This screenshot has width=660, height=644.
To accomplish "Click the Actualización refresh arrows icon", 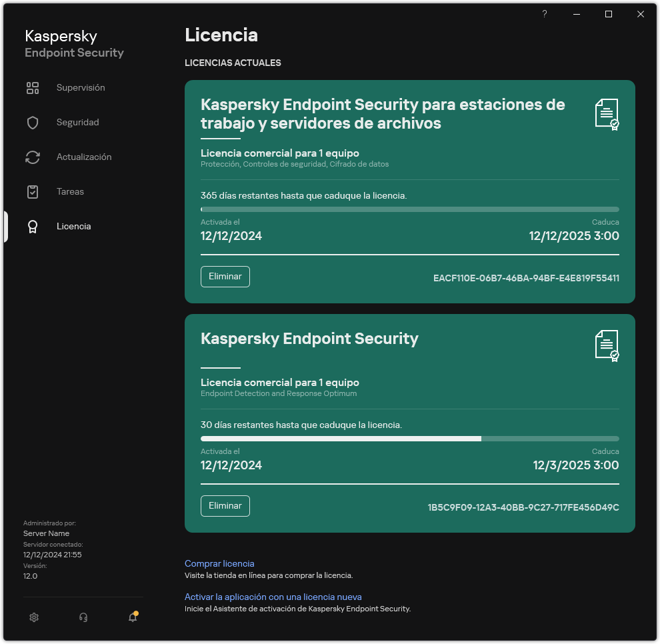I will [x=33, y=157].
